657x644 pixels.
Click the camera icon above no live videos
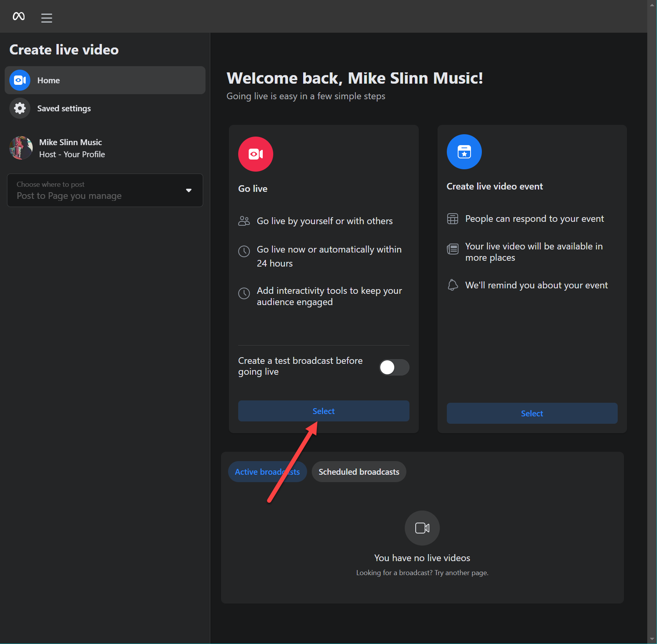pos(422,528)
